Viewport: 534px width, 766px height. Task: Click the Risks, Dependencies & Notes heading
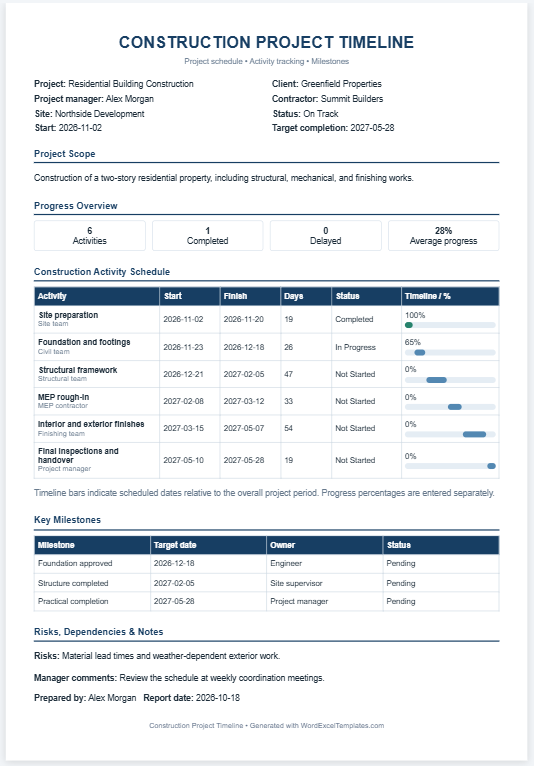tap(99, 632)
